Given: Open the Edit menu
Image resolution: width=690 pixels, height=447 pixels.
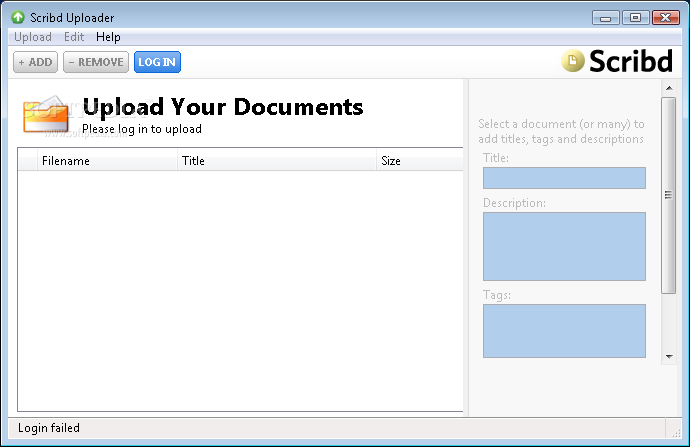Looking at the screenshot, I should (x=74, y=37).
